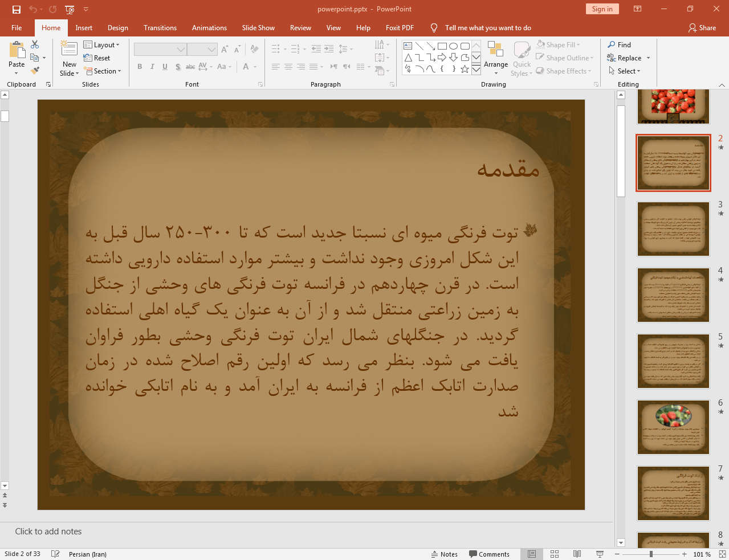
Task: Open the Transitions tab
Action: [160, 27]
